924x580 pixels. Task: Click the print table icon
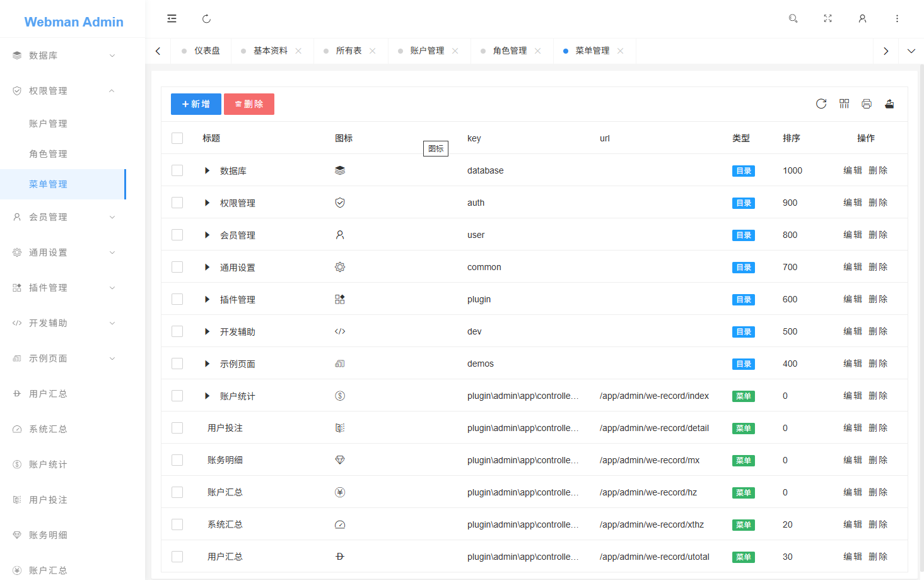click(867, 104)
